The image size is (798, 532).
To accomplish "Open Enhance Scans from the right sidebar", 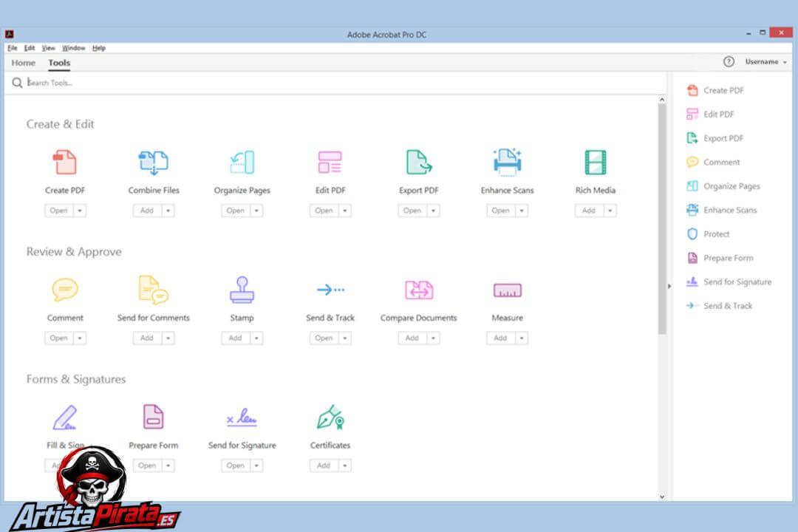I will [722, 210].
